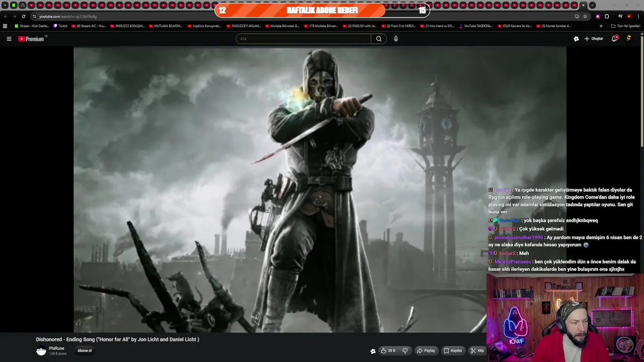Open Chrome three-dot menu
Image resolution: width=644 pixels, height=362 pixels.
[638, 16]
